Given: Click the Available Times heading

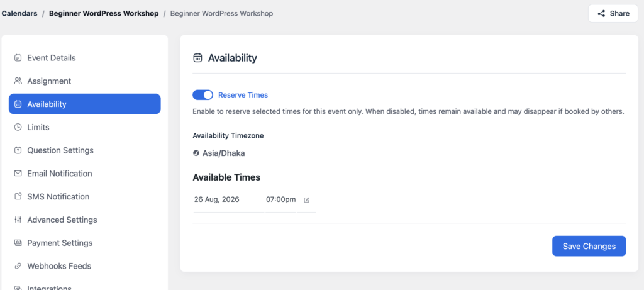Looking at the screenshot, I should [x=226, y=177].
